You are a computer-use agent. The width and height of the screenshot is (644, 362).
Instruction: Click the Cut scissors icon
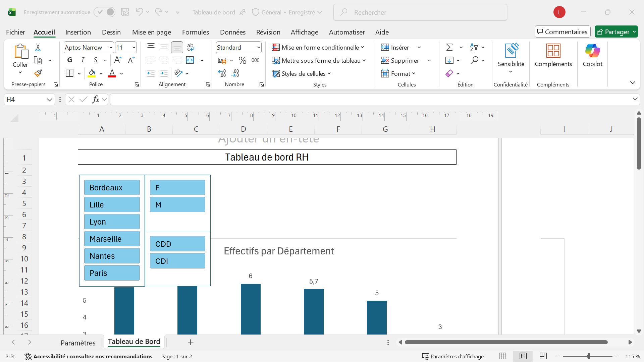(x=38, y=48)
